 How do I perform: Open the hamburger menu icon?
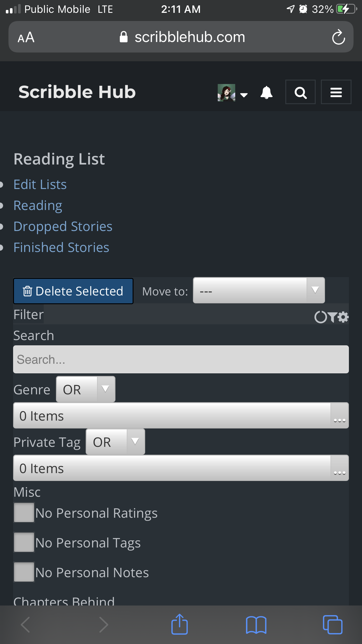tap(336, 92)
